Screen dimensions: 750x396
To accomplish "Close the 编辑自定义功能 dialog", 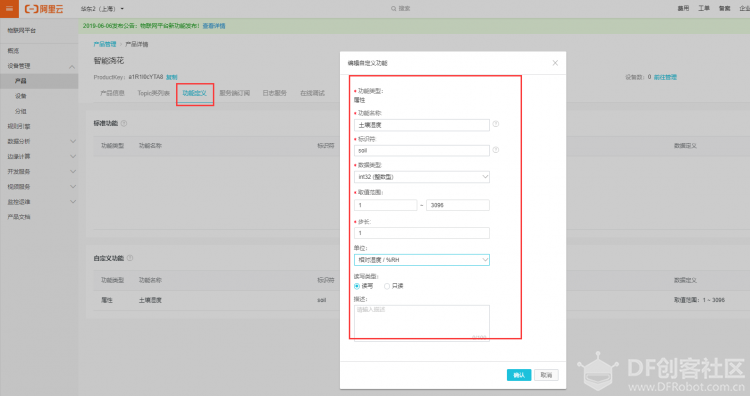I will (x=555, y=63).
